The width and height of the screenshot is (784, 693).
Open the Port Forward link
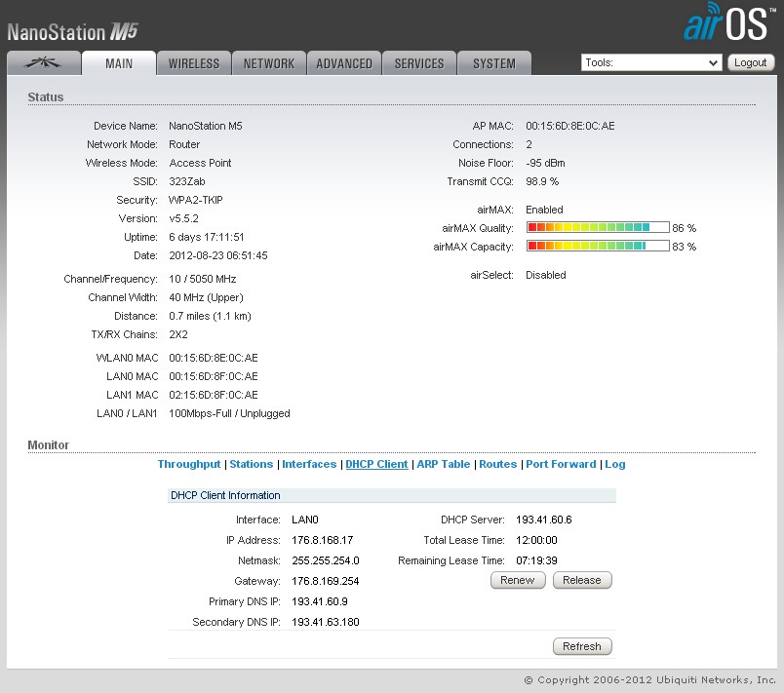click(x=561, y=464)
